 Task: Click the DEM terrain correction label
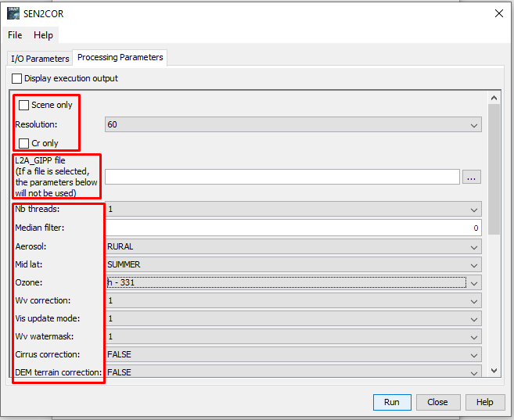(x=59, y=372)
